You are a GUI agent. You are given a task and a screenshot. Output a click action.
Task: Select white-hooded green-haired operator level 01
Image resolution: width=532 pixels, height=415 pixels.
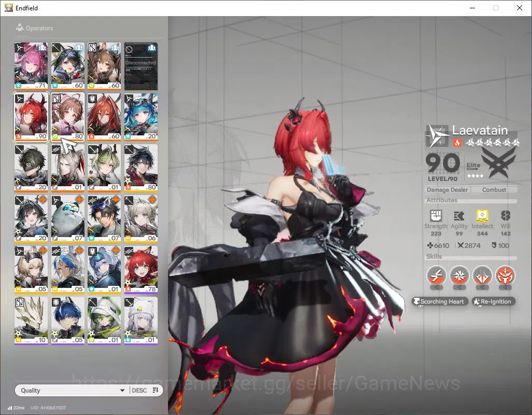click(104, 320)
